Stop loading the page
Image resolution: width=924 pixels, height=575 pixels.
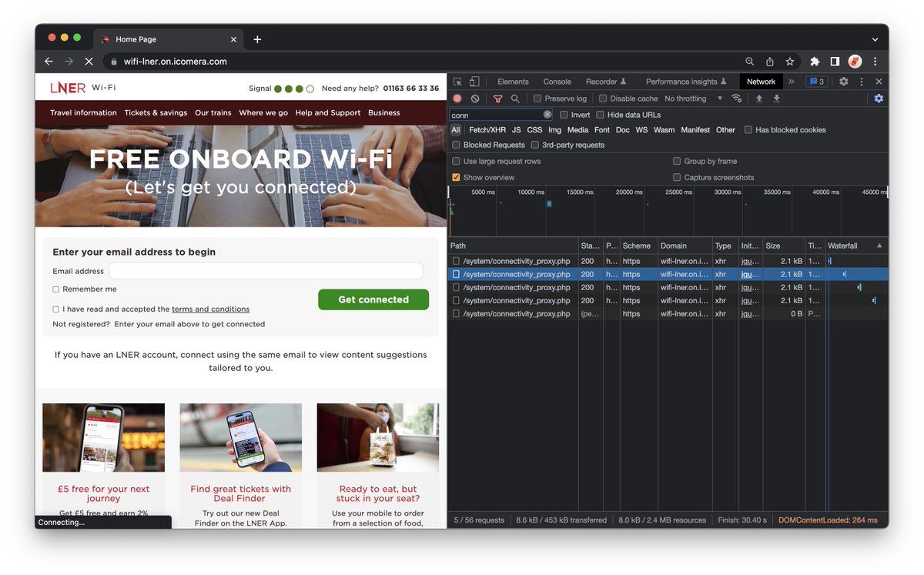pyautogui.click(x=89, y=62)
